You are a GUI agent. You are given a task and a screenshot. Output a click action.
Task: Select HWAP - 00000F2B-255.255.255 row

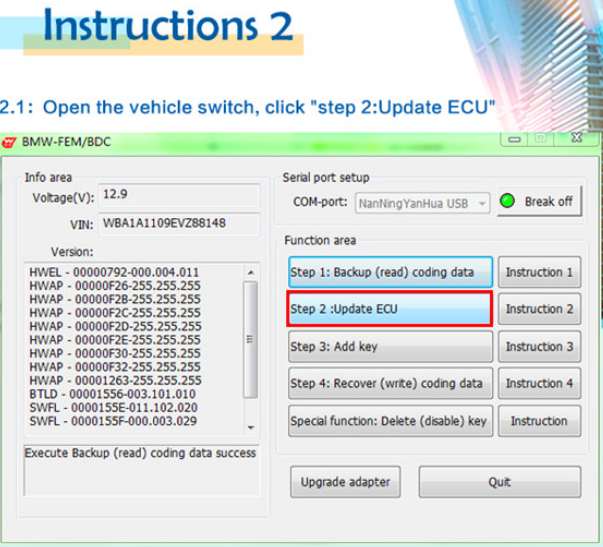[x=115, y=299]
